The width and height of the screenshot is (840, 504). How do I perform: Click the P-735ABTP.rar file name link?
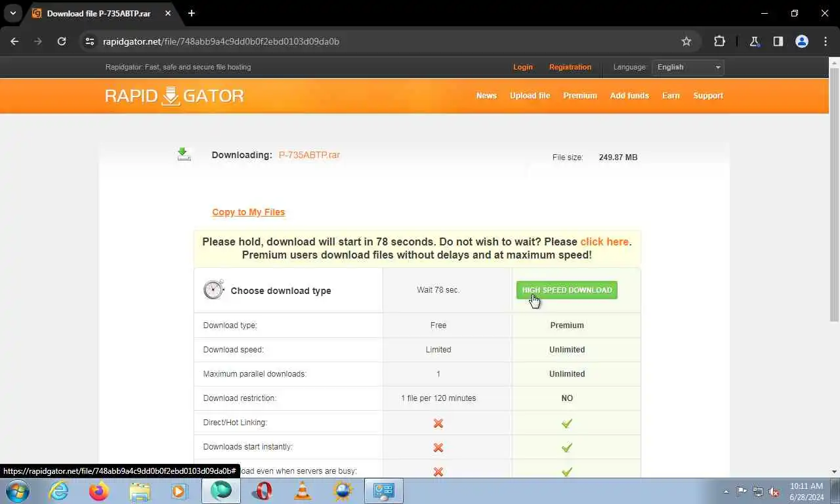coord(309,155)
